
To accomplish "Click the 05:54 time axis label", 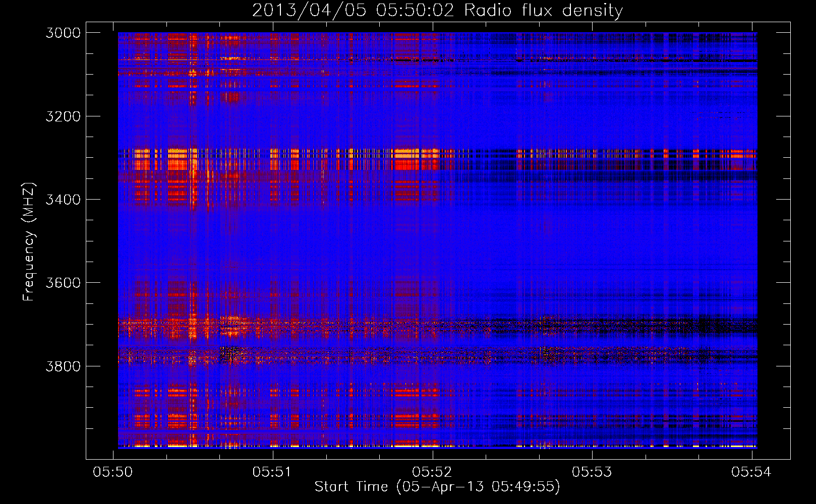I will (x=751, y=472).
